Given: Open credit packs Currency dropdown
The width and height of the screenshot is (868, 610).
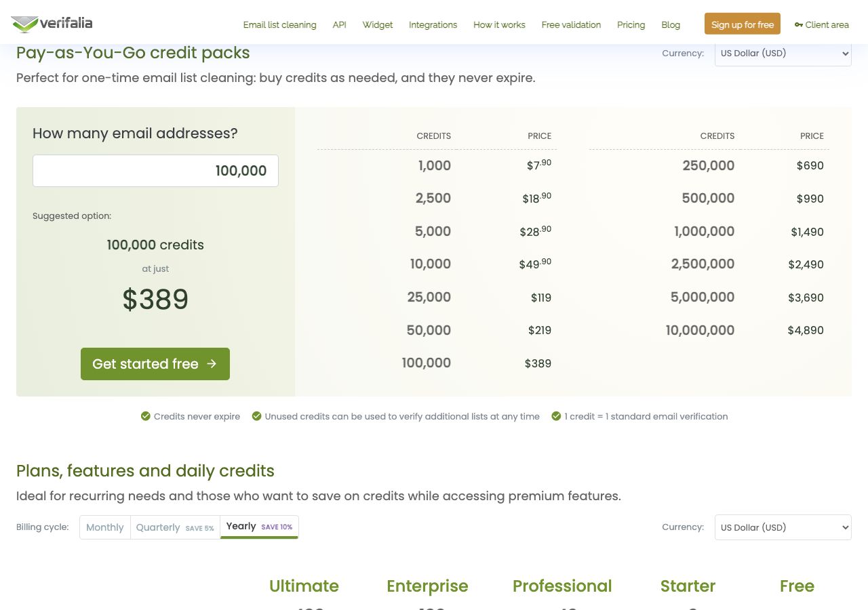Looking at the screenshot, I should pos(783,53).
